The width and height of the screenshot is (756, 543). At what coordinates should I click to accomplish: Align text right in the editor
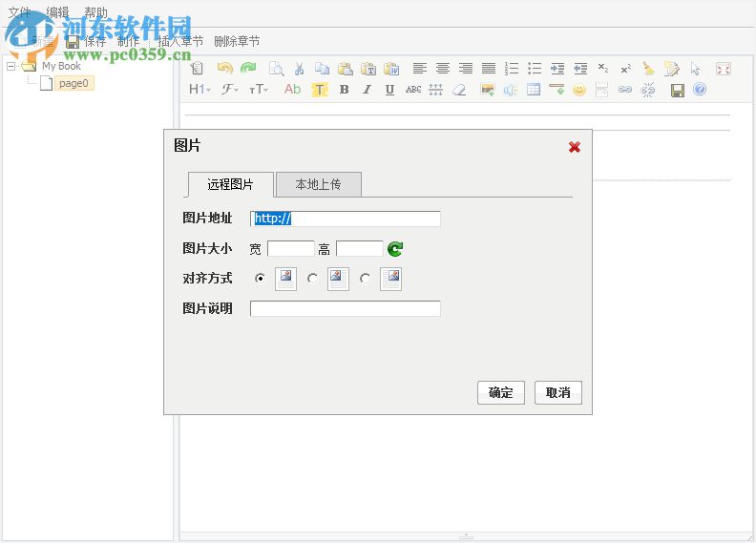pyautogui.click(x=466, y=69)
